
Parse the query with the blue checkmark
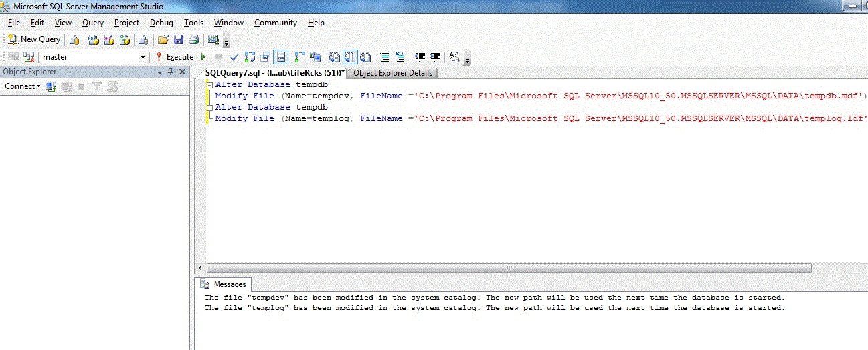[234, 57]
